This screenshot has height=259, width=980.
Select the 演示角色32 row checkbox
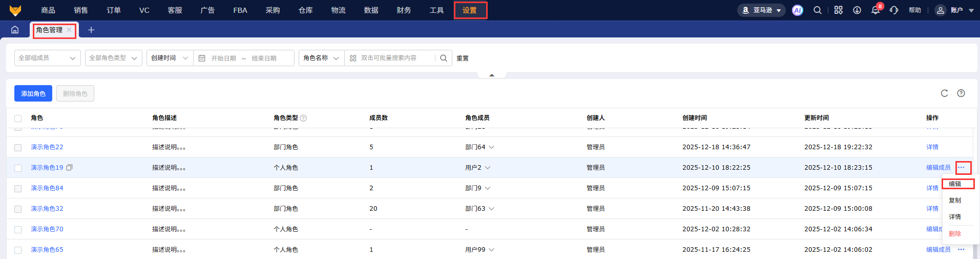18,209
